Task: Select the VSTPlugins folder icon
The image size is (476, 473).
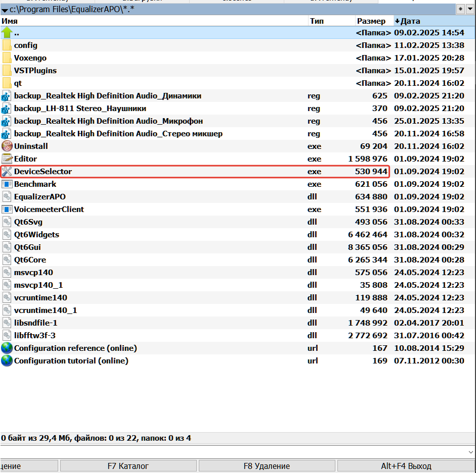Action: [7, 70]
